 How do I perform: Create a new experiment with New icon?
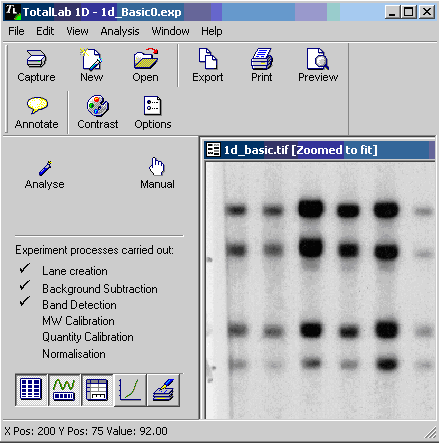(x=91, y=59)
